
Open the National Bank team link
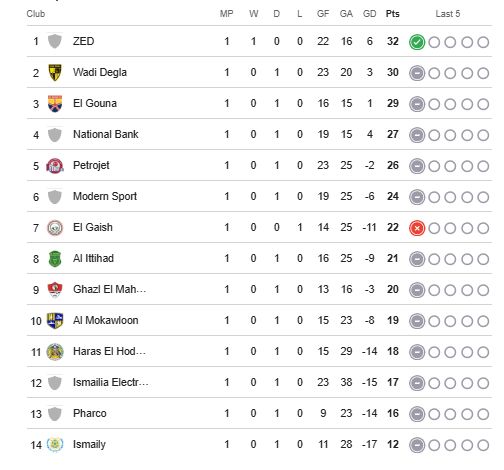coord(105,134)
